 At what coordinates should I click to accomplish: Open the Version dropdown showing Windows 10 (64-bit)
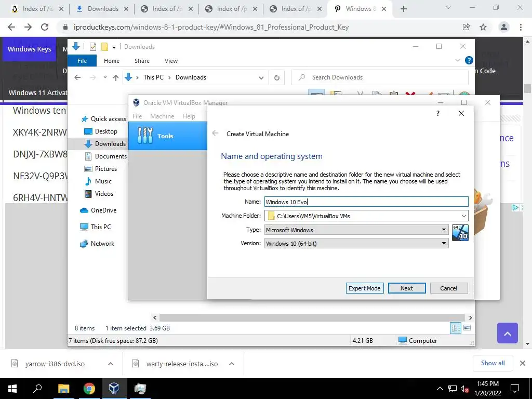pyautogui.click(x=356, y=243)
